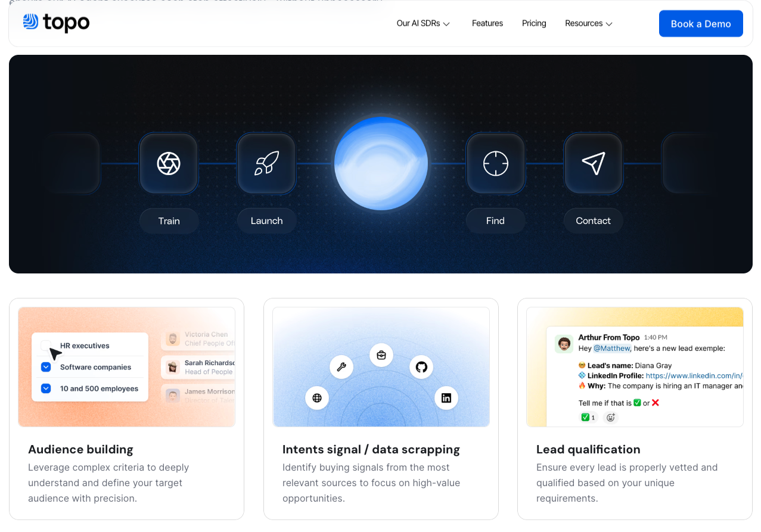The width and height of the screenshot is (761, 532).
Task: Click the glowing blue orb in center
Action: click(x=381, y=163)
